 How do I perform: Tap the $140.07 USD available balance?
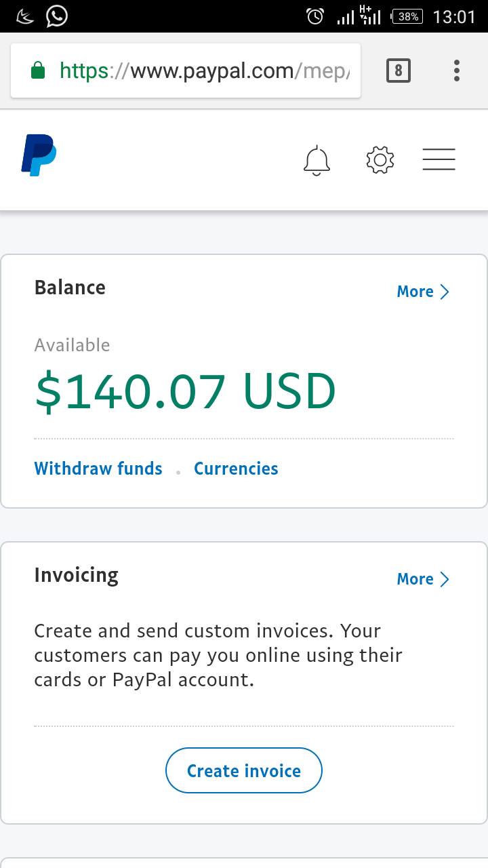[185, 392]
